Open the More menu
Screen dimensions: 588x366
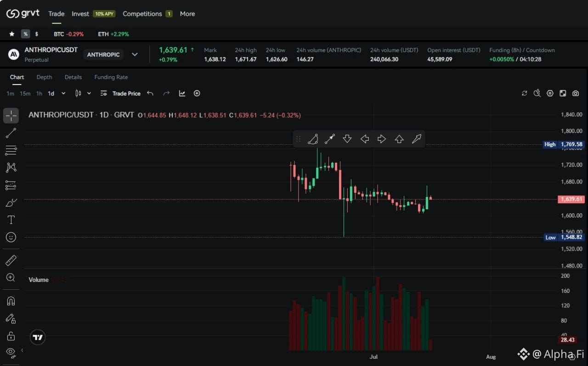187,14
